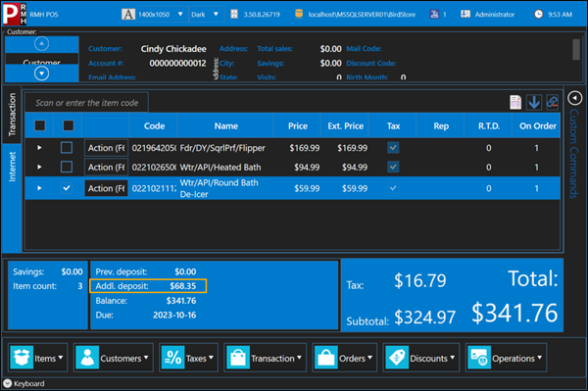Click Action button for Flipper feeder row

(x=106, y=148)
